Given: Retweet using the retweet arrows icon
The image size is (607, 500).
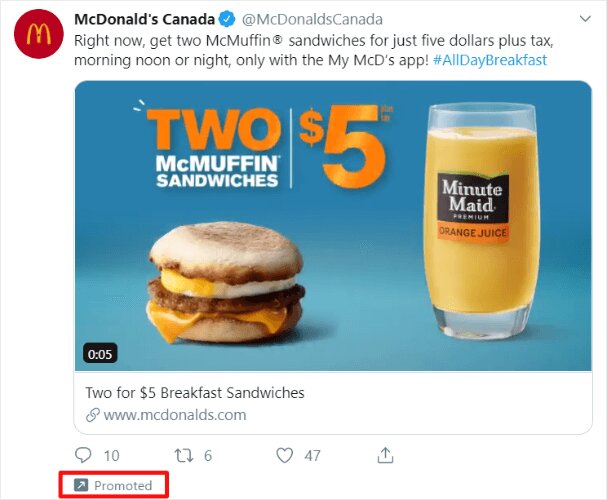Looking at the screenshot, I should [x=183, y=455].
